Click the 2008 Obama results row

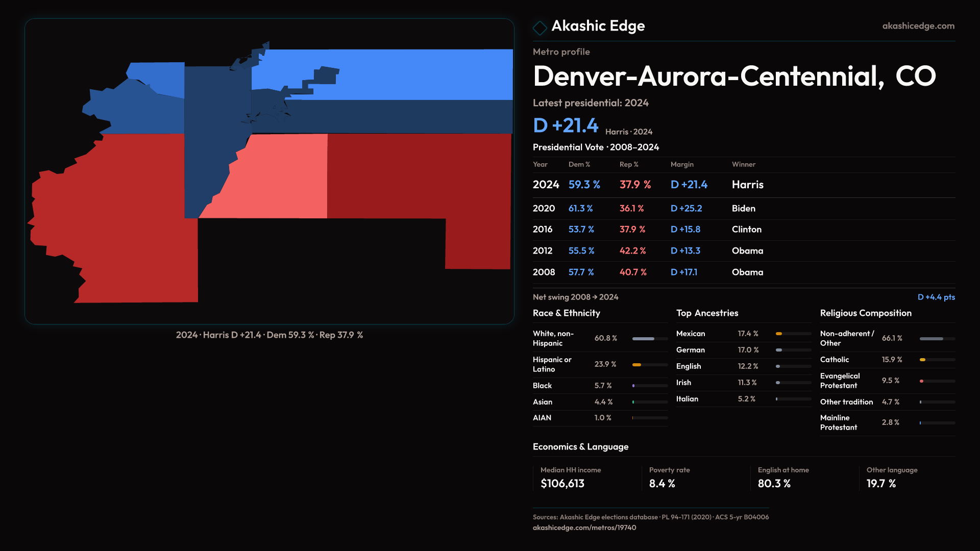pyautogui.click(x=743, y=272)
